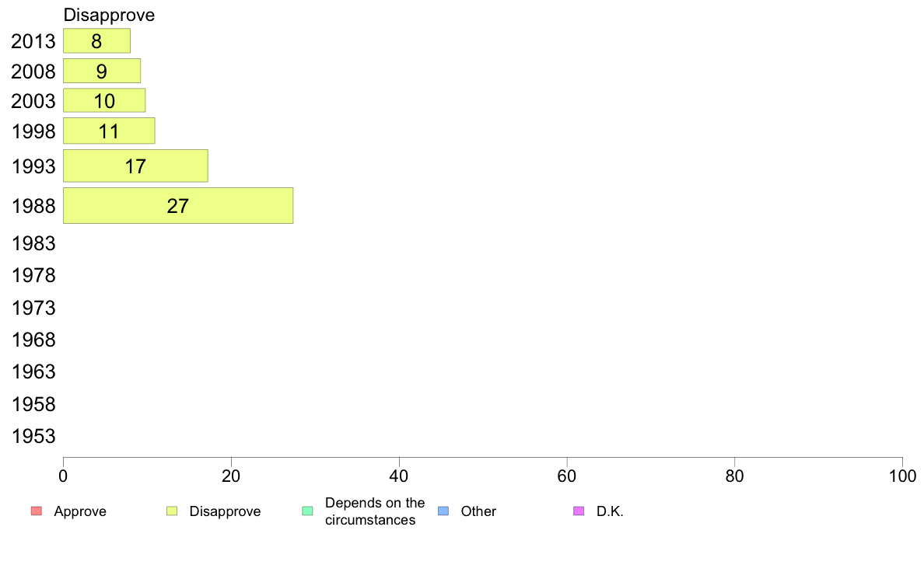Click the 1953 year axis label
The image size is (924, 572).
(x=33, y=436)
